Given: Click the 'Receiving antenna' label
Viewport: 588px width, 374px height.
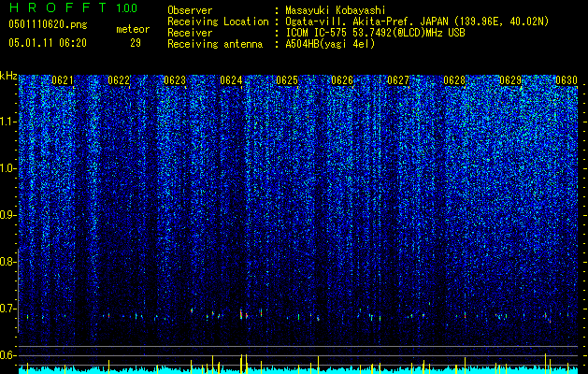Looking at the screenshot, I should pyautogui.click(x=215, y=44).
